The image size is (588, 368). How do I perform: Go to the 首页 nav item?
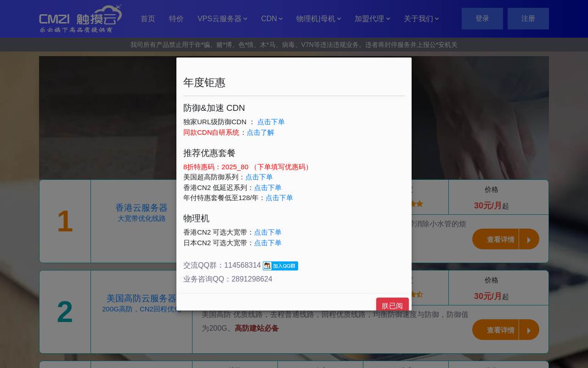coord(148,19)
